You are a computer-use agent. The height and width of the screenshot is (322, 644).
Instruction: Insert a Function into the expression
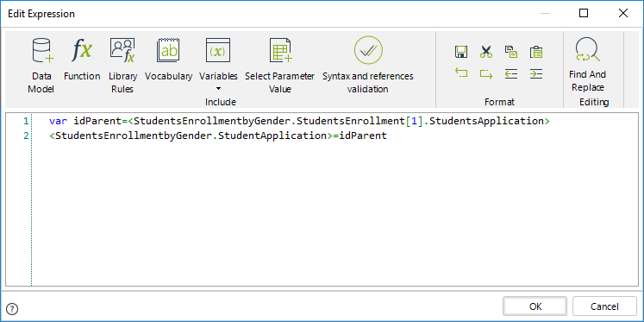(82, 60)
